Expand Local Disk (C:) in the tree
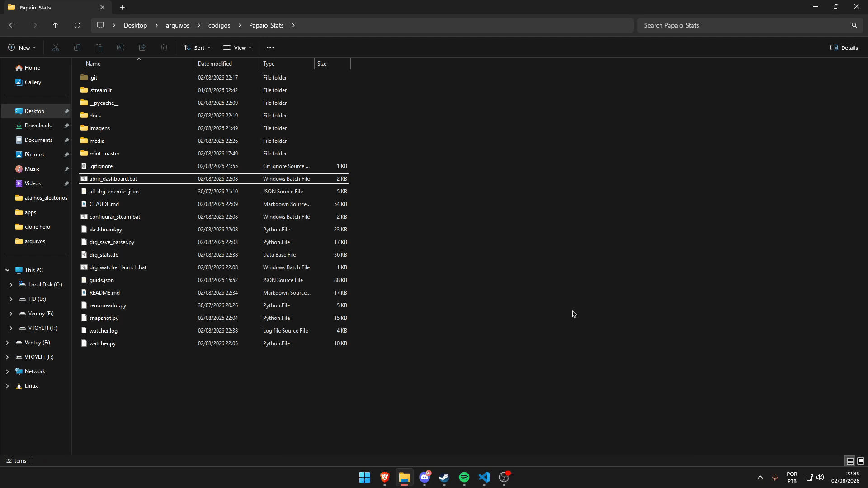 (11, 285)
